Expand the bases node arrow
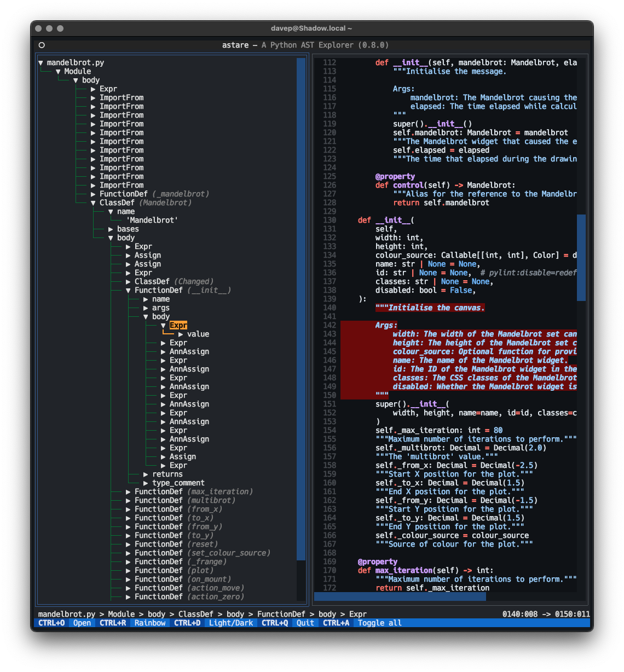This screenshot has width=624, height=672. click(111, 229)
